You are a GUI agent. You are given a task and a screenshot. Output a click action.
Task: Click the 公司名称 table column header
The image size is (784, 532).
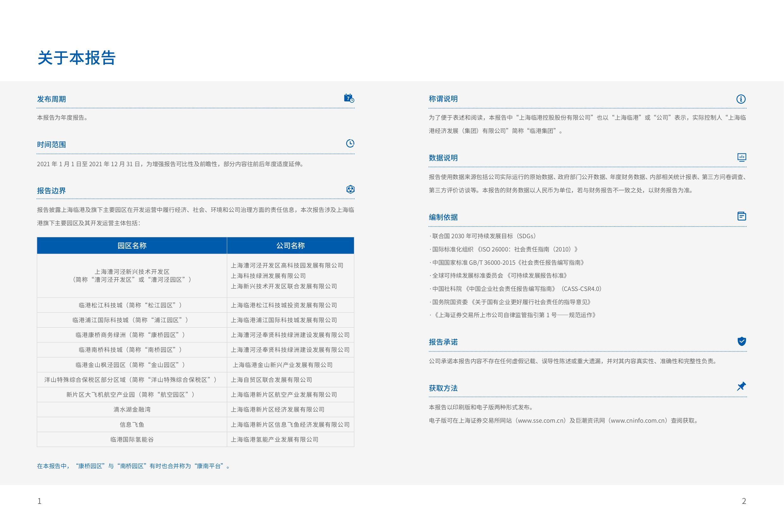[x=290, y=245]
